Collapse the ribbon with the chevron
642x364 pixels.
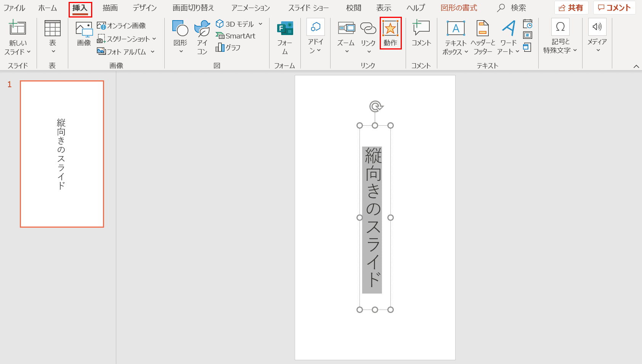636,66
